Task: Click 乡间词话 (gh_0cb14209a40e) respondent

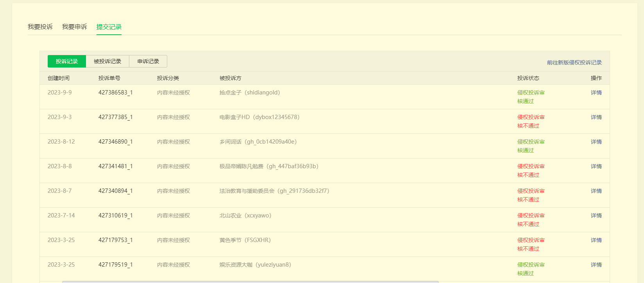Action: tap(258, 142)
